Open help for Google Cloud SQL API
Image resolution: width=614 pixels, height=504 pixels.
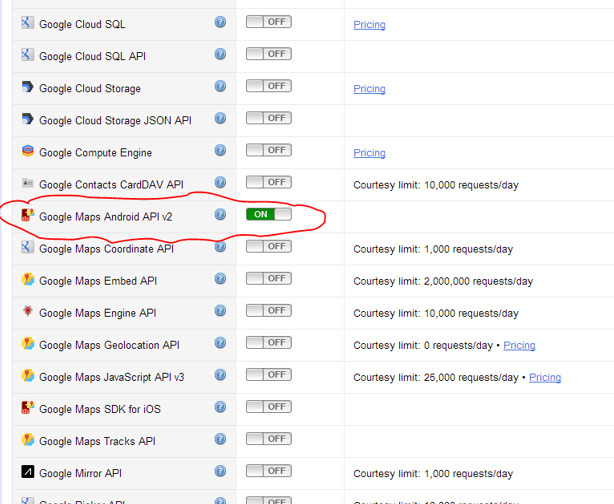pyautogui.click(x=220, y=54)
